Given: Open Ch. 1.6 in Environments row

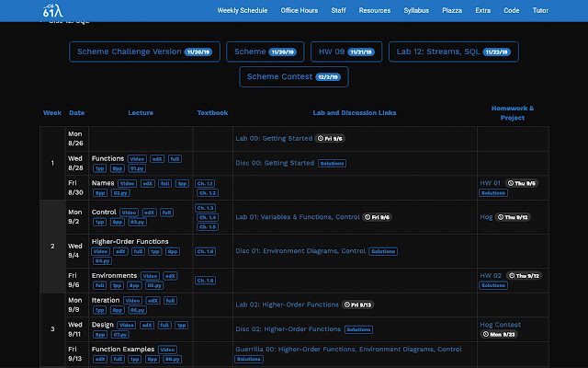Looking at the screenshot, I should point(205,281).
